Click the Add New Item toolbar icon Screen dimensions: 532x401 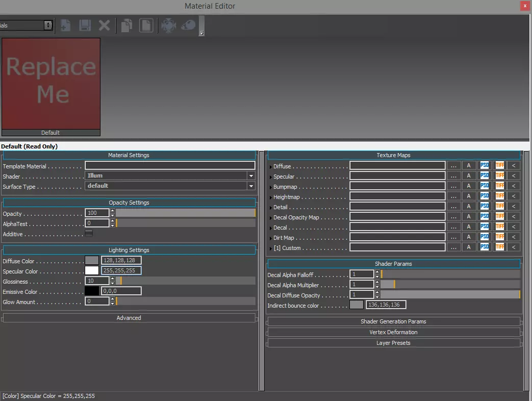(x=65, y=25)
